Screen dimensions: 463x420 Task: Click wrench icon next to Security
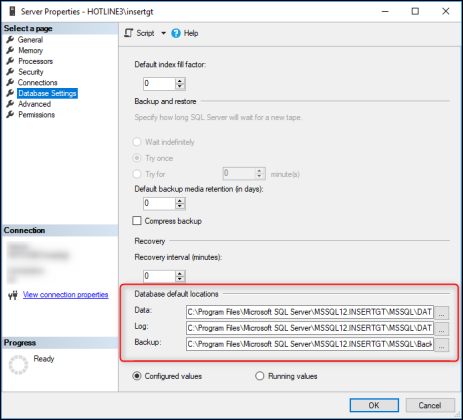click(10, 72)
